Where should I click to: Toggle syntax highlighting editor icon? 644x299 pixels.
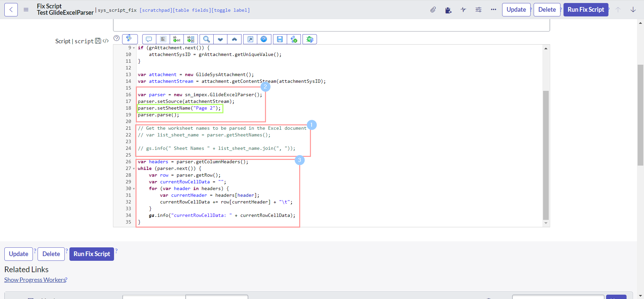(130, 39)
